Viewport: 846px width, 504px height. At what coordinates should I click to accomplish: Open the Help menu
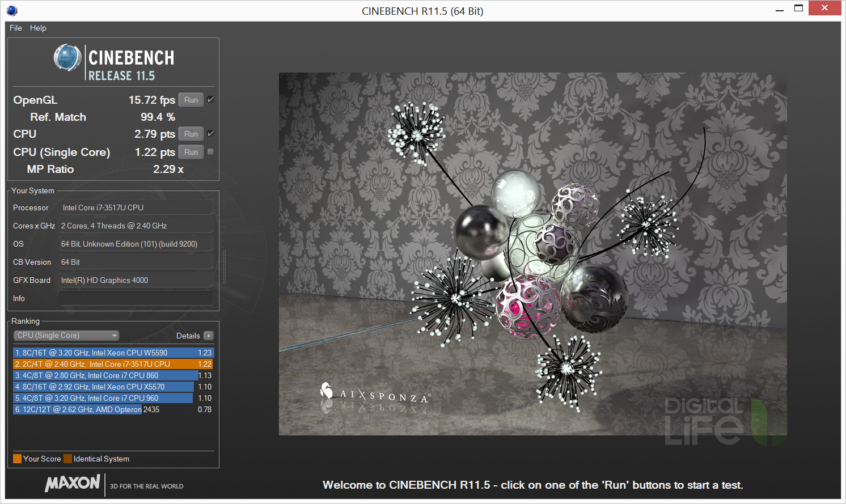tap(38, 28)
